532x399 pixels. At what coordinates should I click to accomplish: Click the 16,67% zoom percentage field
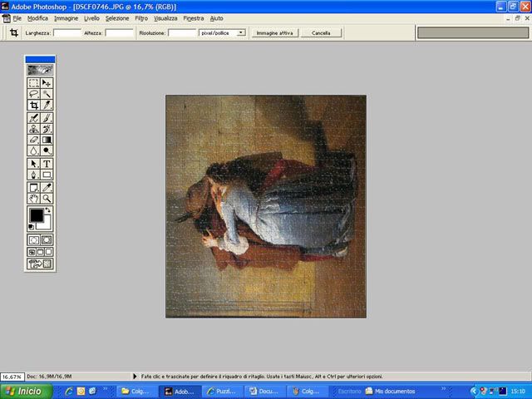click(x=12, y=377)
